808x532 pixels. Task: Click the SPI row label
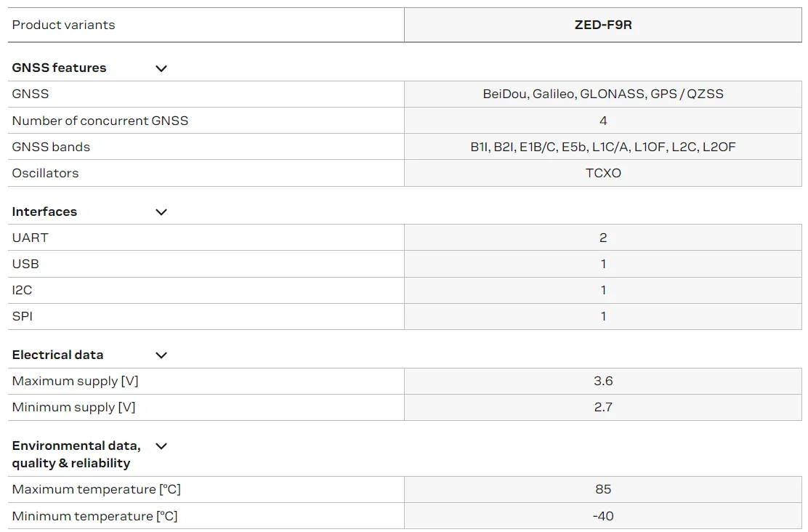click(23, 316)
